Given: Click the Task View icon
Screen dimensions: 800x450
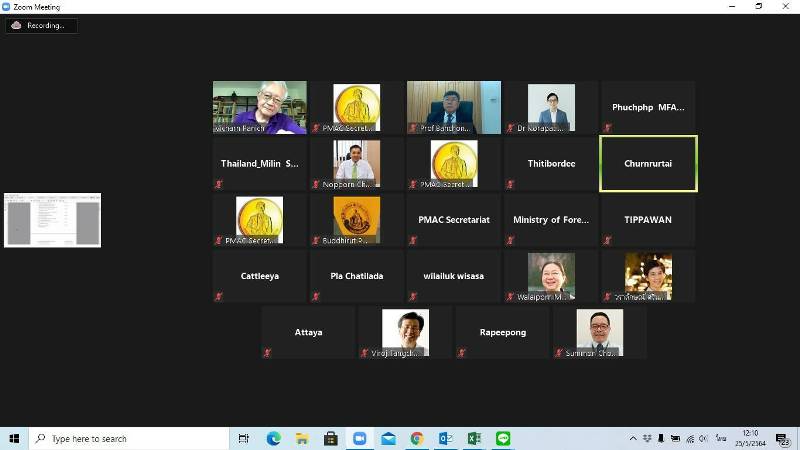Looking at the screenshot, I should [x=244, y=438].
